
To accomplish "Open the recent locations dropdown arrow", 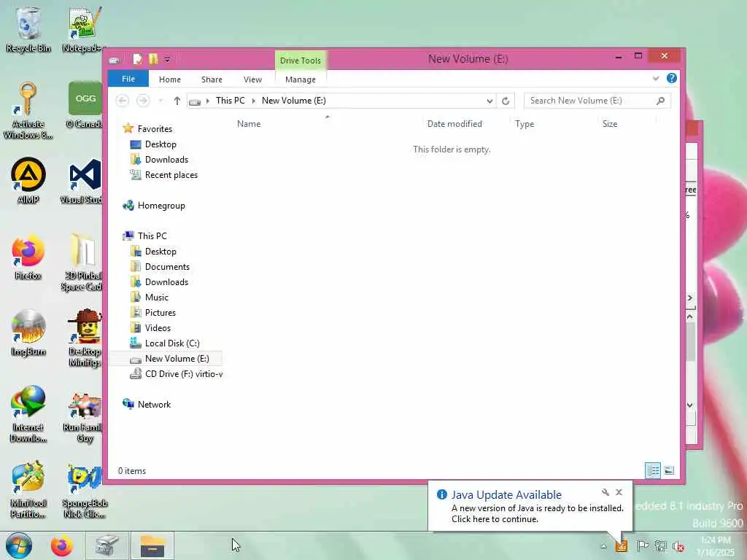I will pyautogui.click(x=160, y=101).
